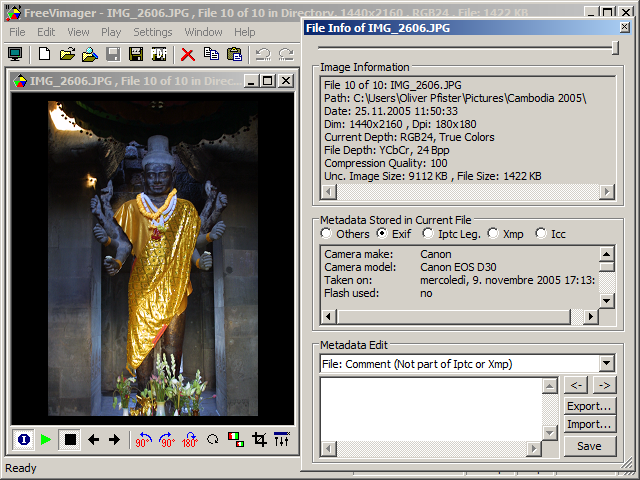The height and width of the screenshot is (480, 640).
Task: Open the Settings menu
Action: click(x=152, y=32)
